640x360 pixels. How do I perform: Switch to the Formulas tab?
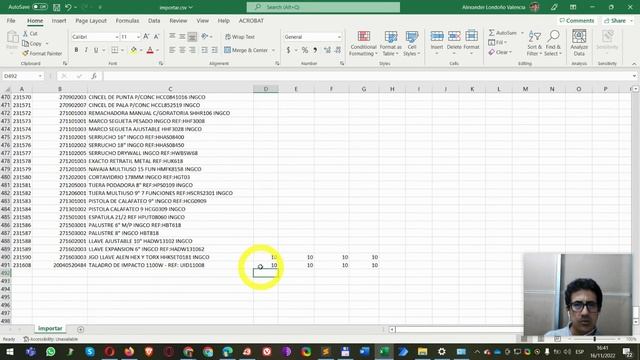[127, 20]
